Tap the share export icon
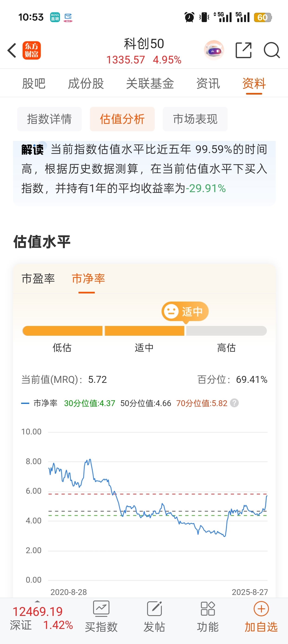This screenshot has width=288, height=644. pos(243,50)
